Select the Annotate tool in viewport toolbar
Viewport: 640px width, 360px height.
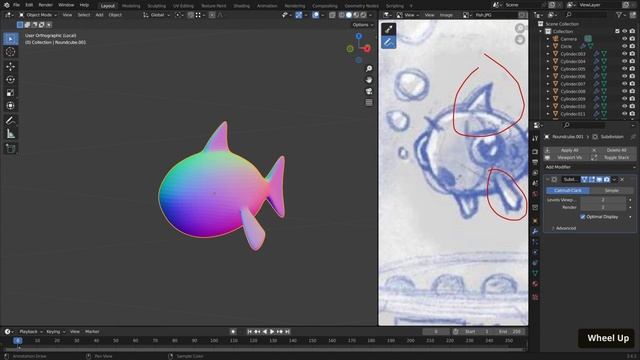coord(11,120)
